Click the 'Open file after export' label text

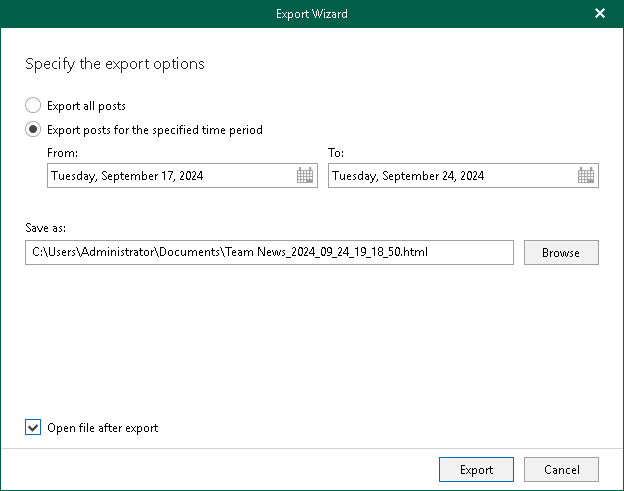coord(103,428)
